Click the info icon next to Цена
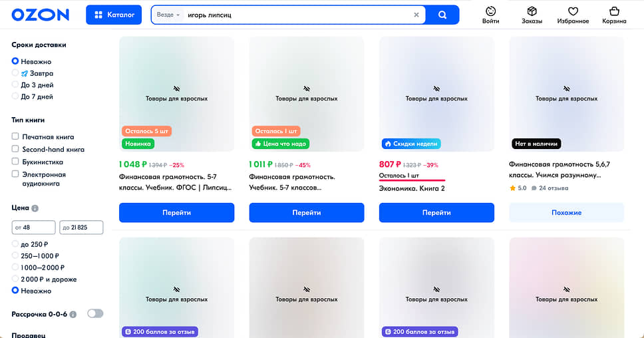The width and height of the screenshot is (644, 338). (x=35, y=208)
